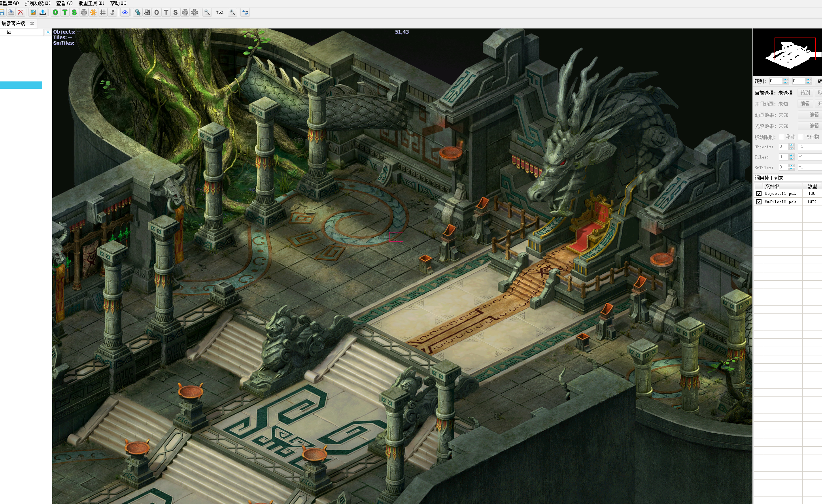Click the gray flag marker icon
Viewport: 822px width, 504px height.
[x=112, y=12]
